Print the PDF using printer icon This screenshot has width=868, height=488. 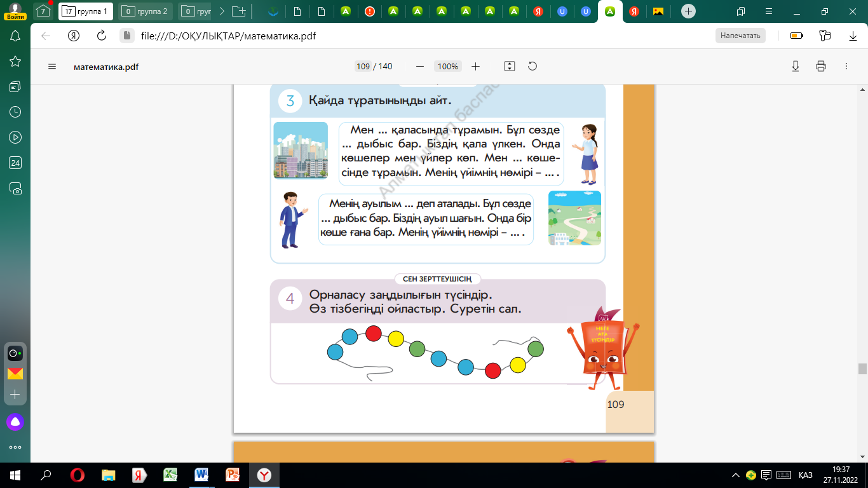(821, 66)
